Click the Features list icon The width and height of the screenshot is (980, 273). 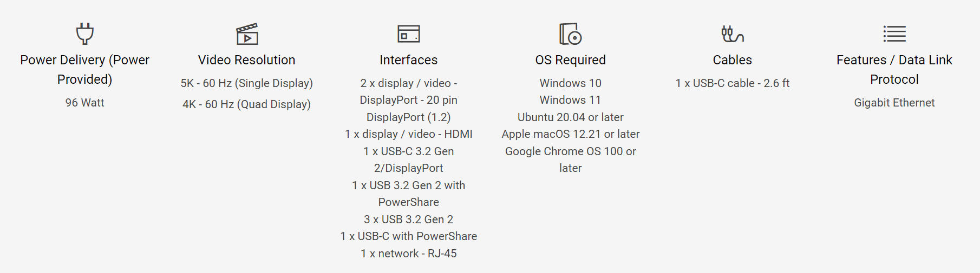(x=894, y=34)
